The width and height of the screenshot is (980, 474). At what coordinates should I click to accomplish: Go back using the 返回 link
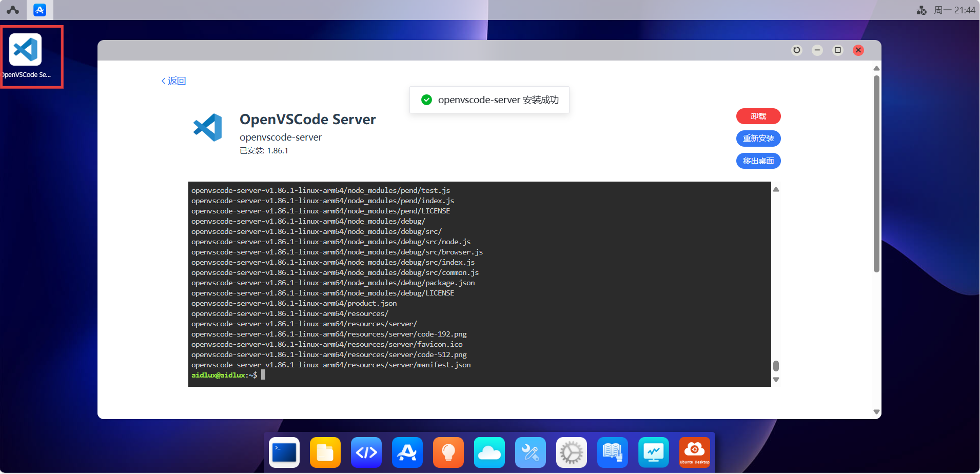tap(174, 81)
